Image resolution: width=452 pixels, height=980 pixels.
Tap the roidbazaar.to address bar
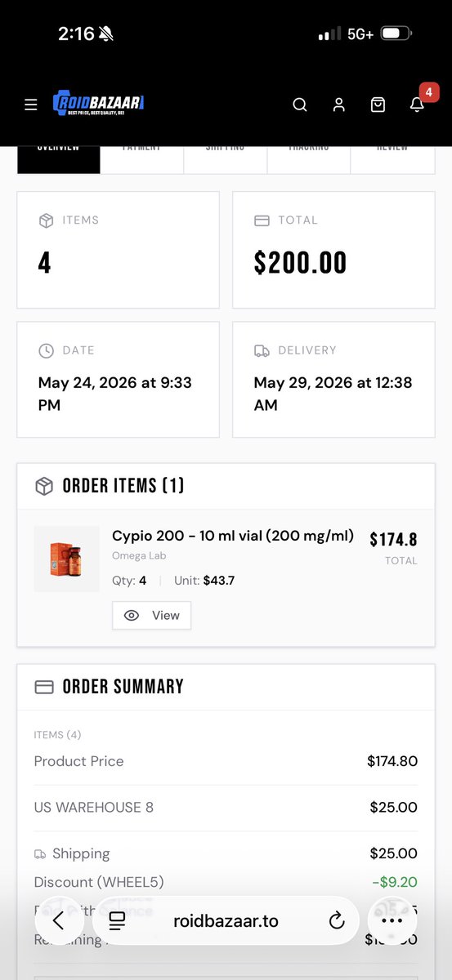[x=226, y=921]
